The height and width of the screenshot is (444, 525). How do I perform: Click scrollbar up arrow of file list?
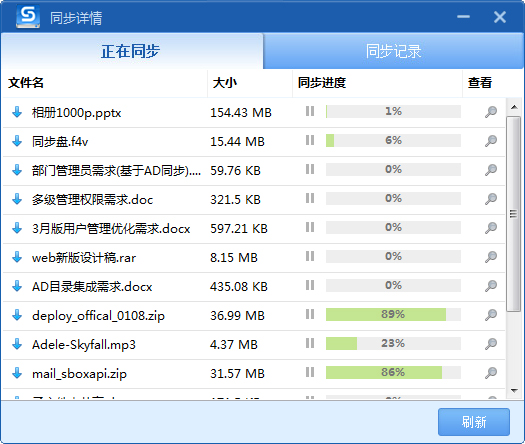pyautogui.click(x=514, y=107)
